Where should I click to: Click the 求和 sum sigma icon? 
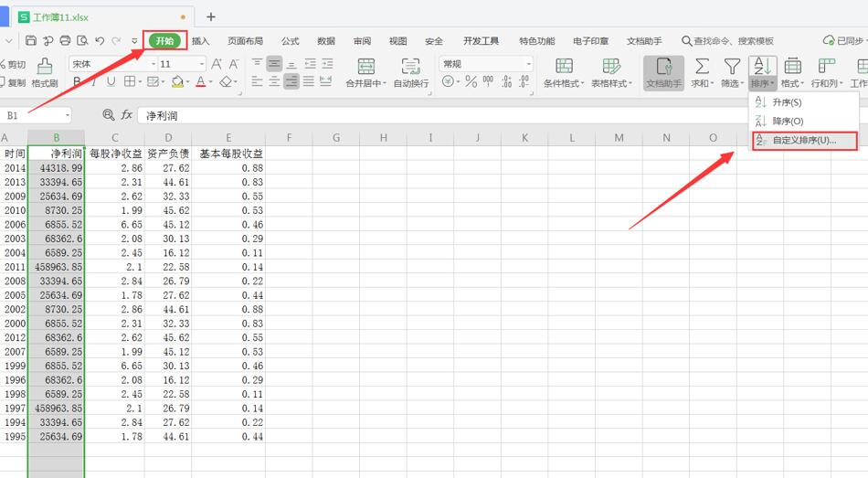[x=702, y=67]
